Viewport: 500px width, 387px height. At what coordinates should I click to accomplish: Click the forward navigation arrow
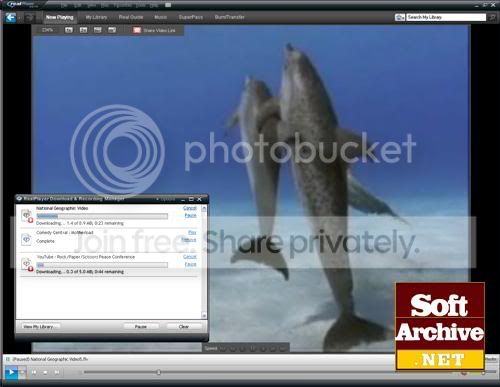coord(29,17)
